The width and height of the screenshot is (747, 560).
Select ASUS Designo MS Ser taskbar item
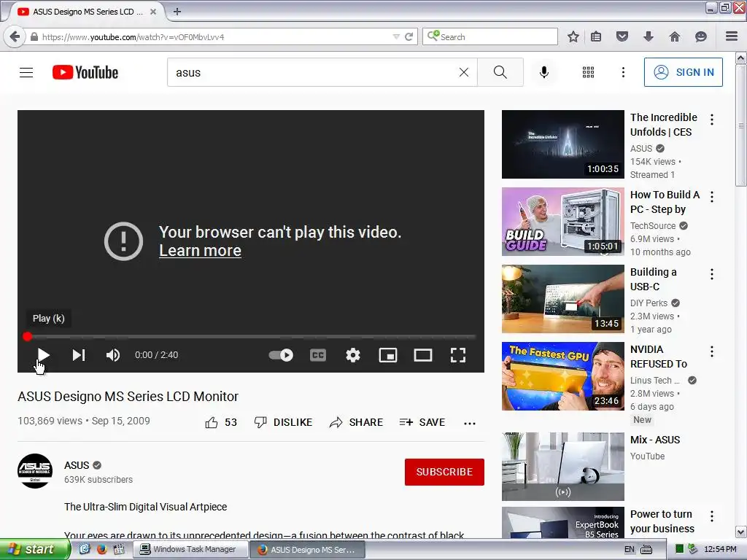308,550
